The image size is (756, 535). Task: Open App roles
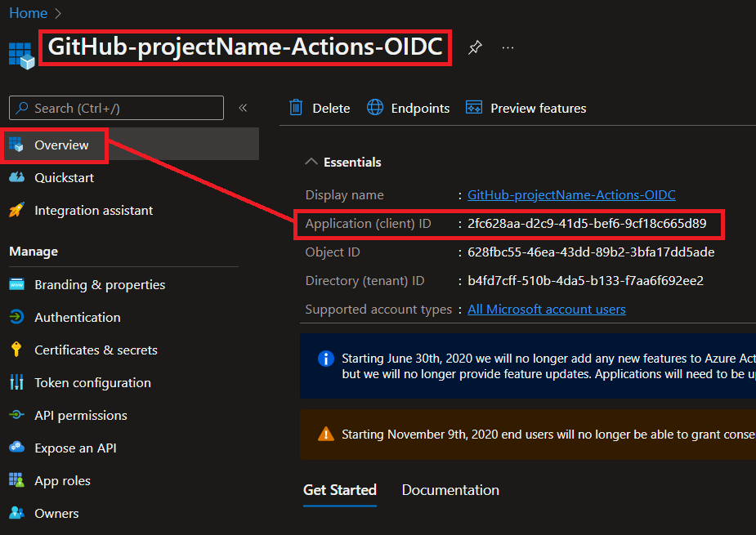[62, 481]
